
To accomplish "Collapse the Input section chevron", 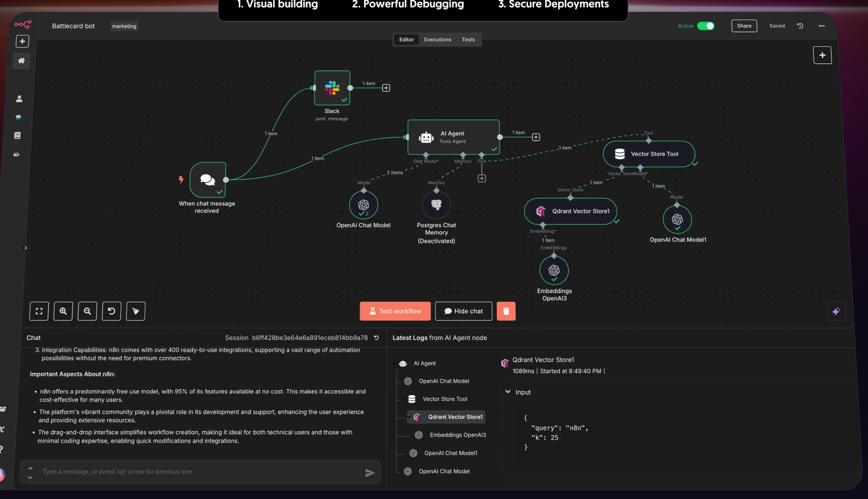I will coord(508,392).
